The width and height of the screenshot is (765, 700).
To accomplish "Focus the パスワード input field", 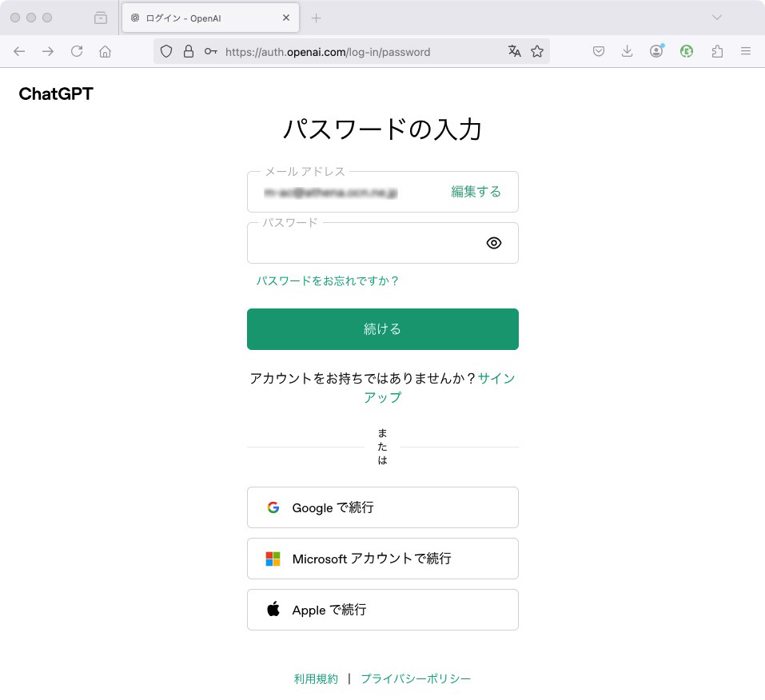I will [x=364, y=244].
